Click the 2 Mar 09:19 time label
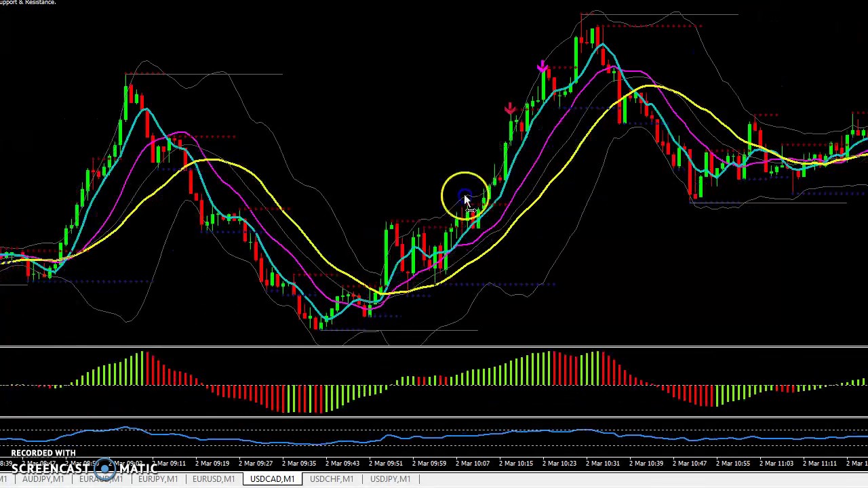This screenshot has height=488, width=868. [x=212, y=464]
